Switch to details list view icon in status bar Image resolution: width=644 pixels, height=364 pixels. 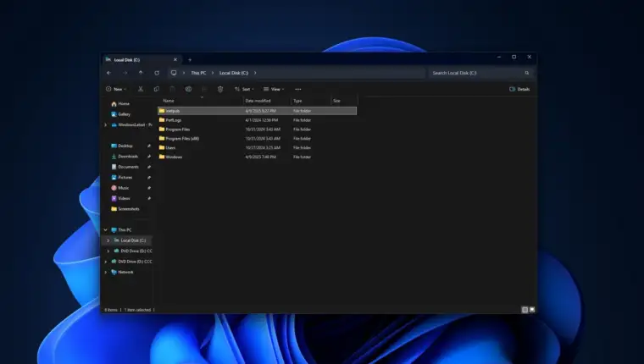525,310
